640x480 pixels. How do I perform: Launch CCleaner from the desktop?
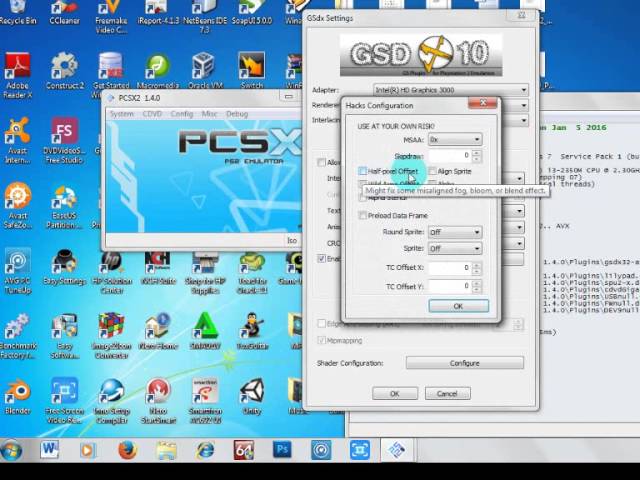[x=64, y=13]
